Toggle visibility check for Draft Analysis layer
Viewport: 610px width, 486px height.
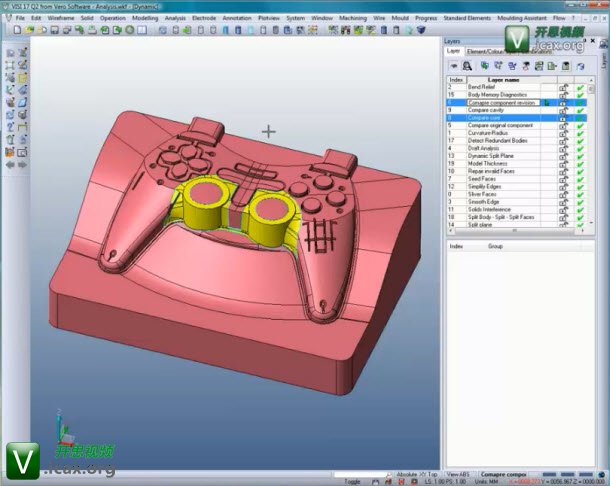(580, 149)
